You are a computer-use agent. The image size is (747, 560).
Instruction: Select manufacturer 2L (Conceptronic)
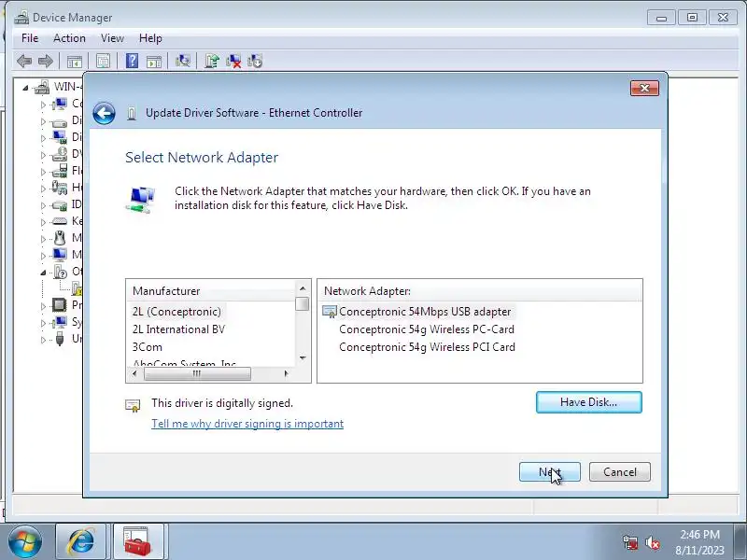tap(176, 312)
